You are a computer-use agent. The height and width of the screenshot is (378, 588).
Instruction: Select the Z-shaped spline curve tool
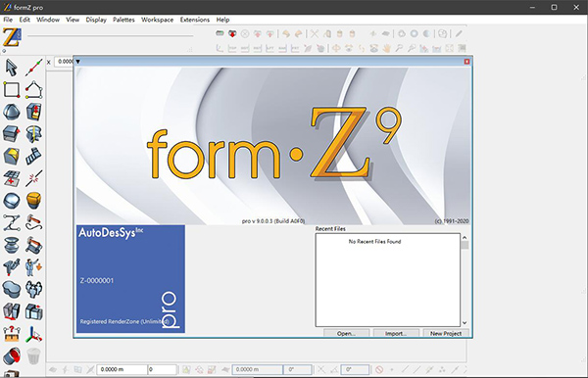pyautogui.click(x=11, y=222)
